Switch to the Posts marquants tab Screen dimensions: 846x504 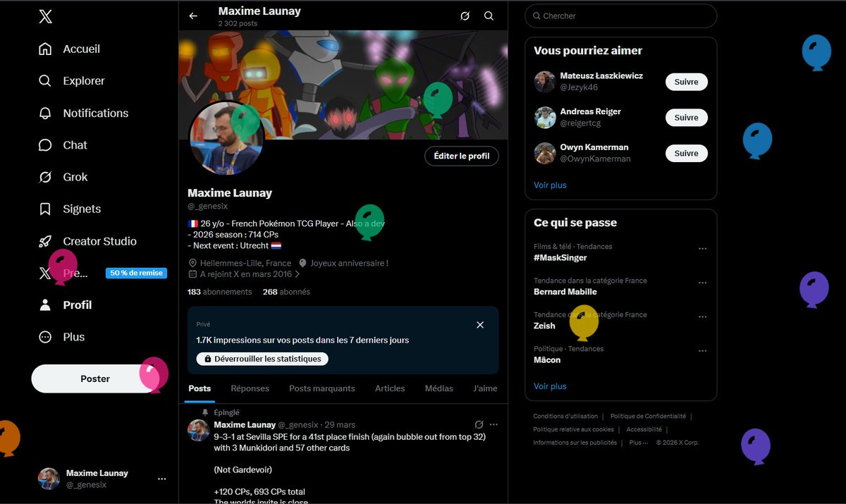[x=322, y=388]
